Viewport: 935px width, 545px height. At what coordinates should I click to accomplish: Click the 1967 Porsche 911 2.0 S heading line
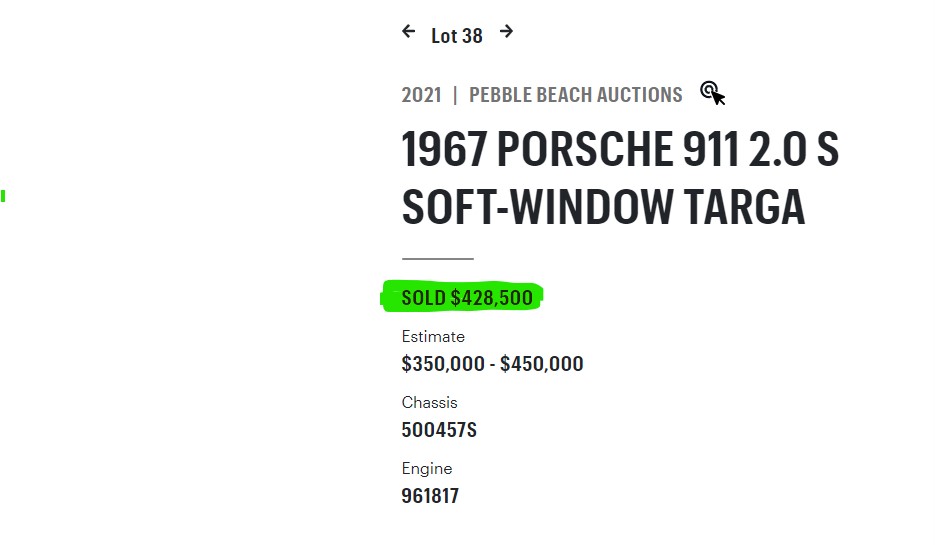[620, 149]
